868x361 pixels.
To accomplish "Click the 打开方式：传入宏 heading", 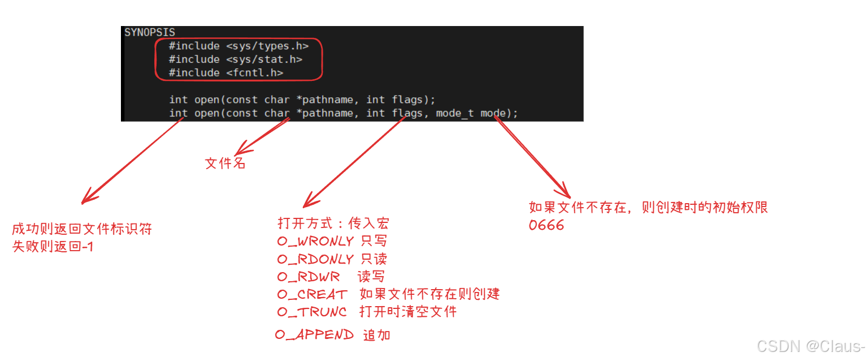I will pos(333,223).
